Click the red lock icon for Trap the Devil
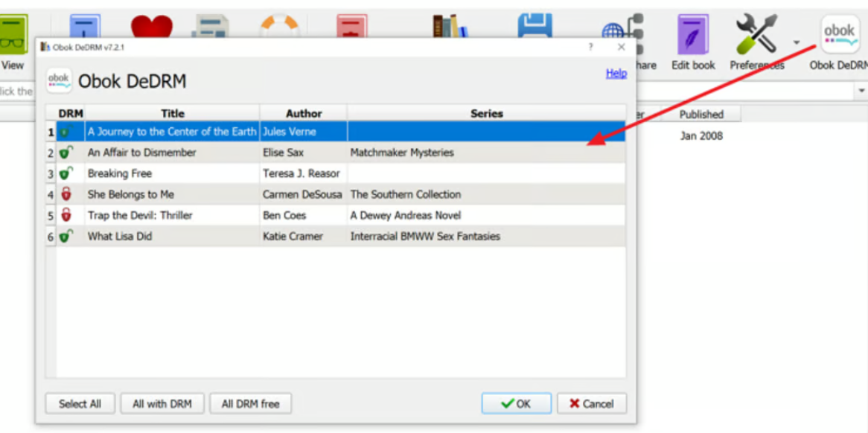This screenshot has height=433, width=868. [x=66, y=215]
